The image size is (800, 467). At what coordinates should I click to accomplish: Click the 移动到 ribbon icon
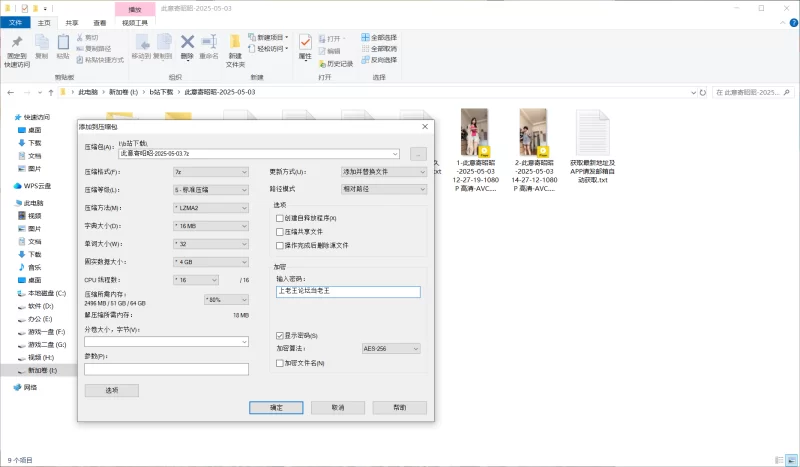[x=142, y=42]
